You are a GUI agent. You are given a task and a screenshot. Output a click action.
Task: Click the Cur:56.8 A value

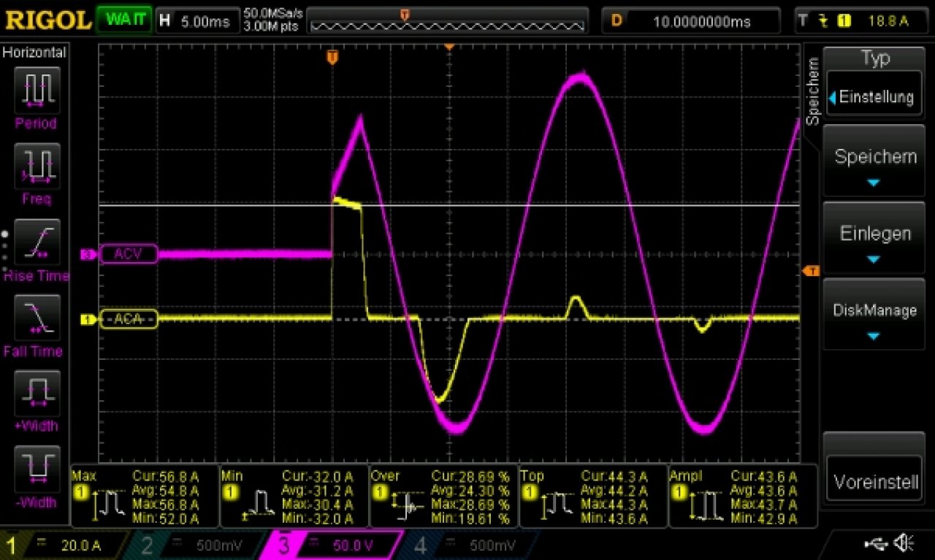[x=164, y=476]
